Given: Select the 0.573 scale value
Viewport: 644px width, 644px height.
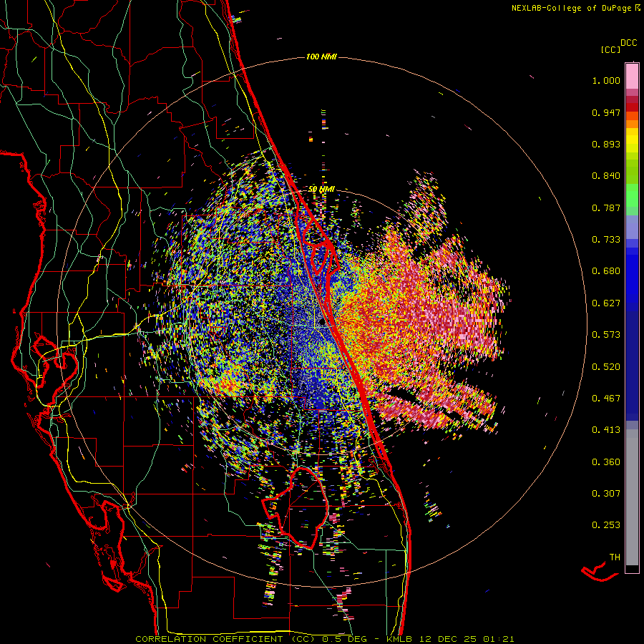Looking at the screenshot, I should [x=606, y=335].
